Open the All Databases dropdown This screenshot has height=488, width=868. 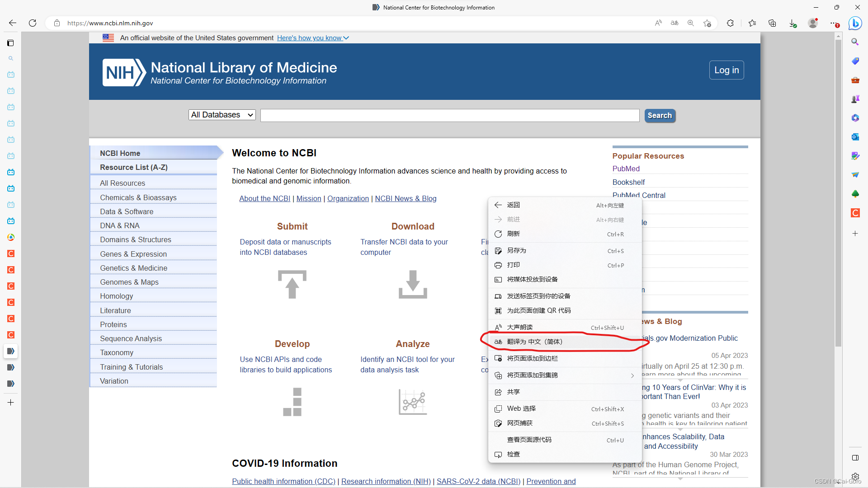(222, 115)
